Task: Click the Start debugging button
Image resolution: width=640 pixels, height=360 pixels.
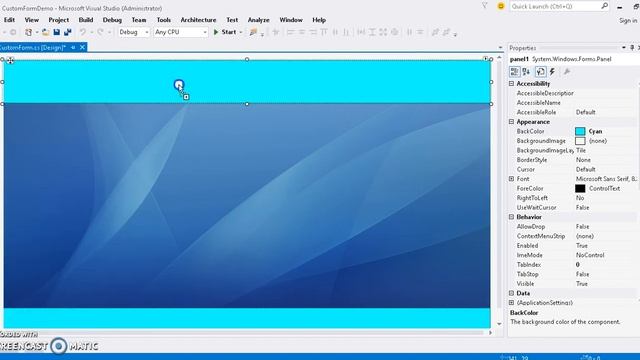Action: pos(225,32)
